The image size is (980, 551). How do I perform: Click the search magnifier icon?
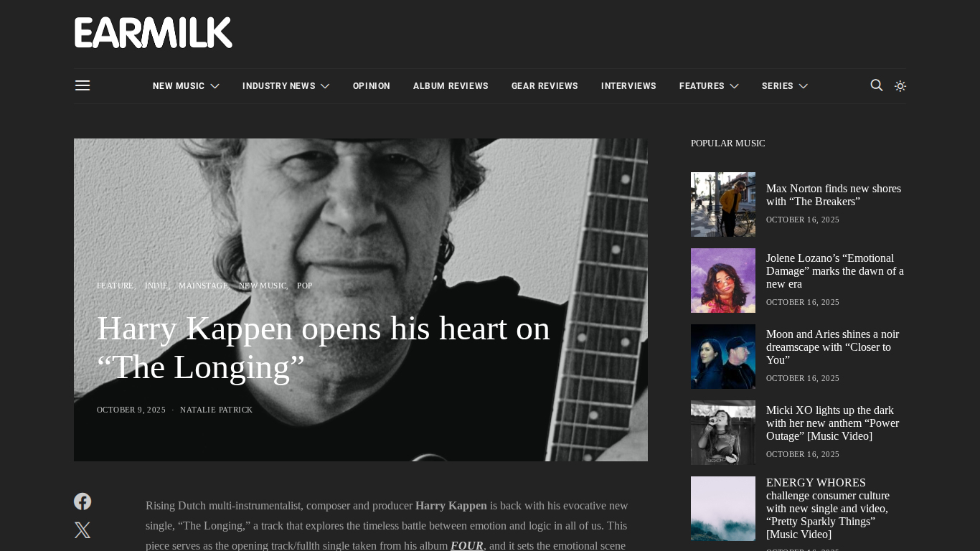pos(877,85)
